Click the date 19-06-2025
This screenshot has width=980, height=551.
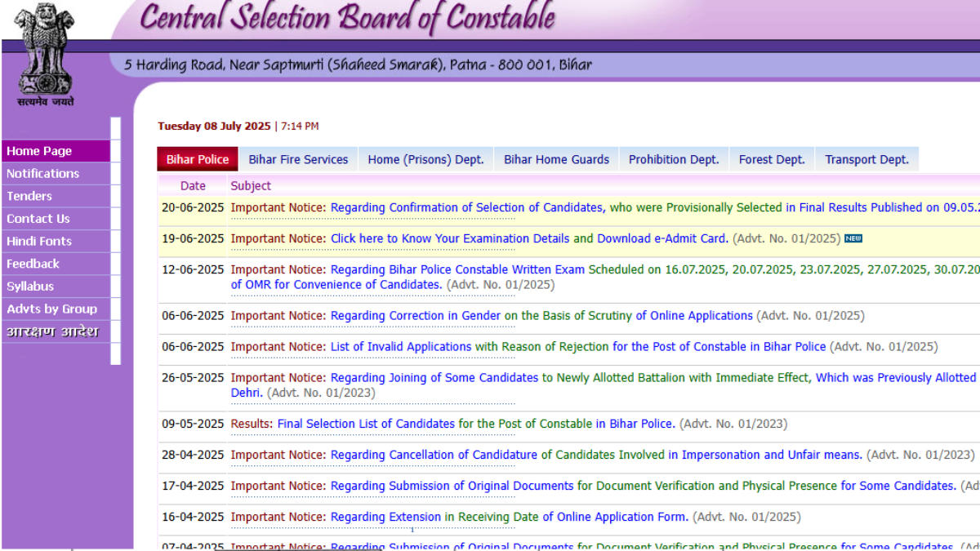coord(193,238)
